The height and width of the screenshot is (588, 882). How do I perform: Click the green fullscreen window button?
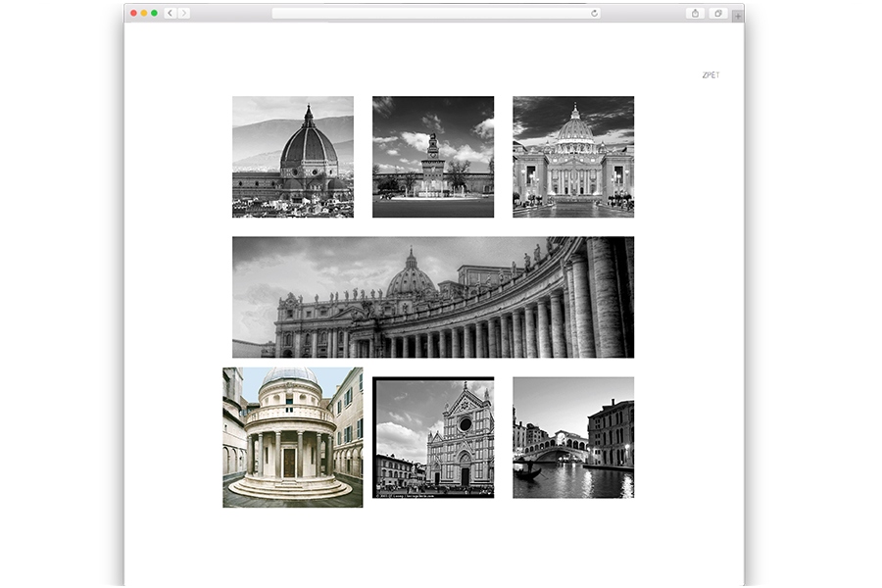coord(154,13)
